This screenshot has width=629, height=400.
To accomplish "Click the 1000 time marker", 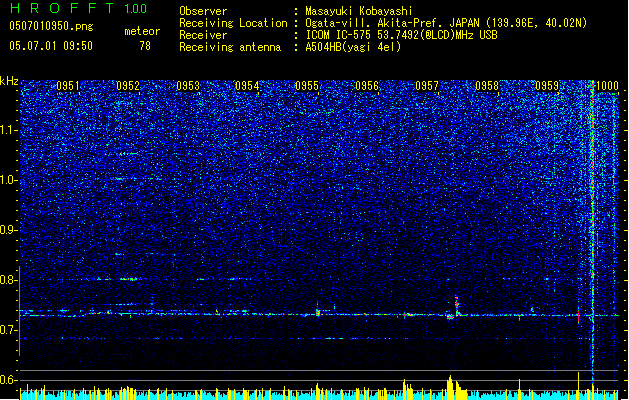I will click(x=607, y=86).
